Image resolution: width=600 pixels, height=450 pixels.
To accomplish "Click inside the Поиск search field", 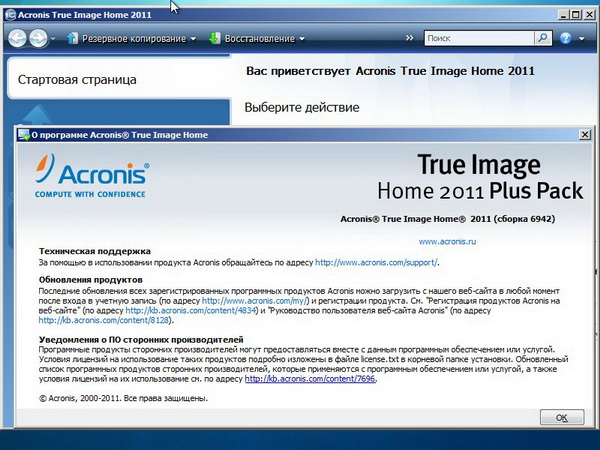I will pos(476,38).
